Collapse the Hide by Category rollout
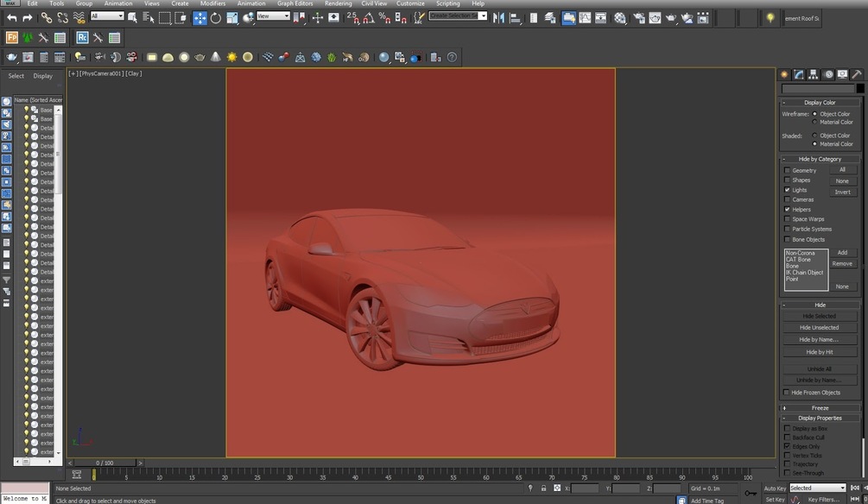 pyautogui.click(x=819, y=159)
